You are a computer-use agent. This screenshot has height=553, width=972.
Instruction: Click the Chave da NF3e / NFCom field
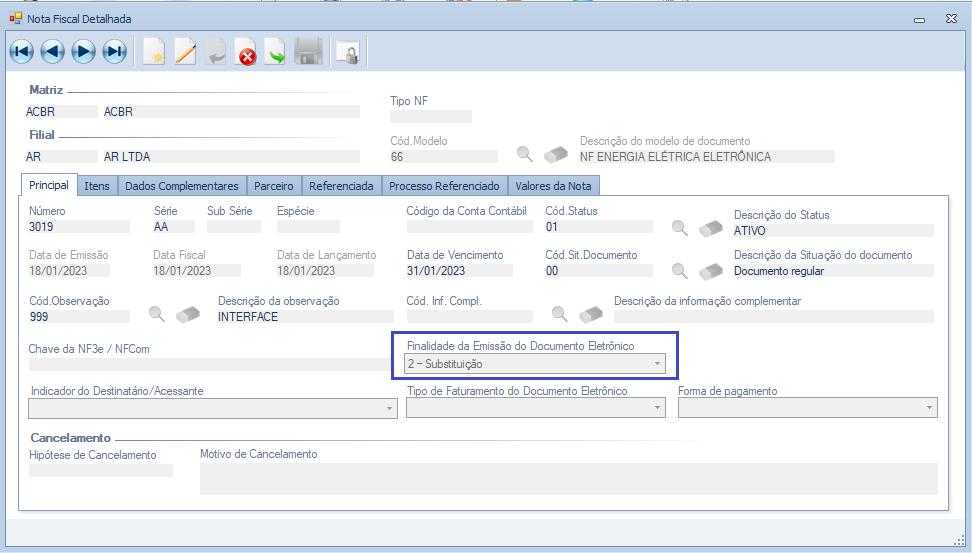[x=210, y=365]
